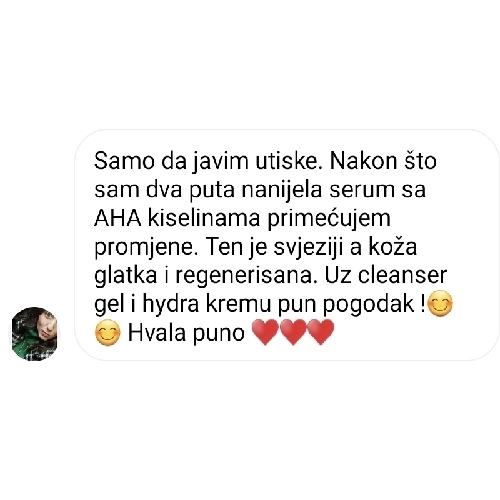The height and width of the screenshot is (500, 500).
Task: Click the smiling emoji after 'pogodak !'
Action: pos(440,303)
